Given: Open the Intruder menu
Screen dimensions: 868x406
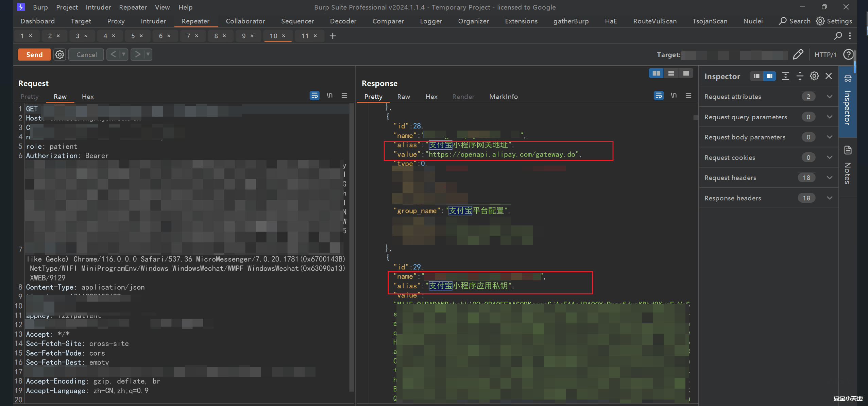Looking at the screenshot, I should [x=98, y=7].
